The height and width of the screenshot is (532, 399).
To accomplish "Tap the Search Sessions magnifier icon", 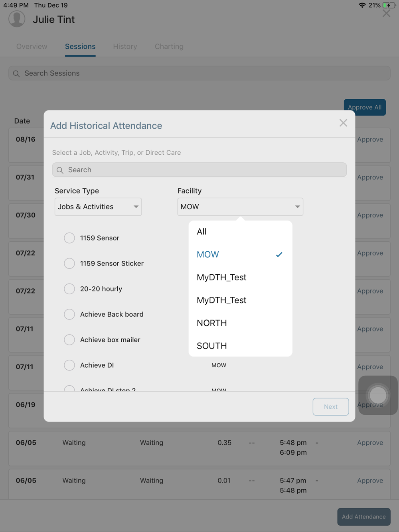I will point(16,74).
